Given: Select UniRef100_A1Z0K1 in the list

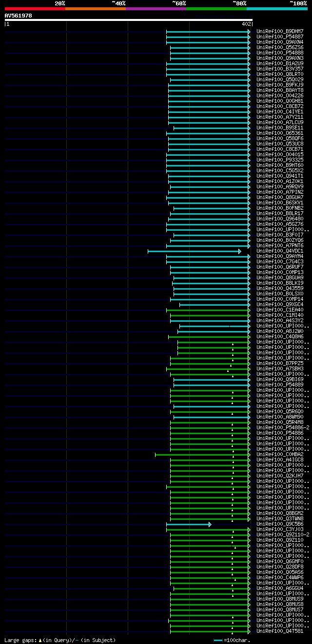Looking at the screenshot, I should [x=280, y=181].
